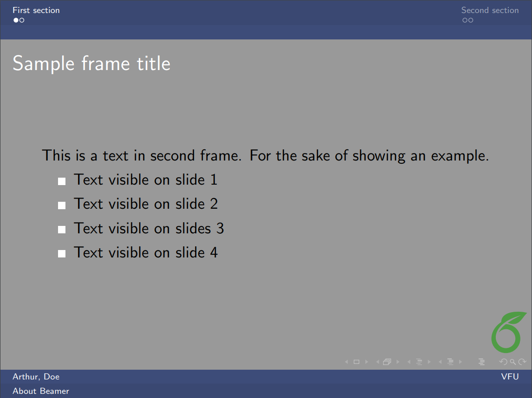The width and height of the screenshot is (532, 398).
Task: Click the go back curved arrow icon
Action: point(503,362)
